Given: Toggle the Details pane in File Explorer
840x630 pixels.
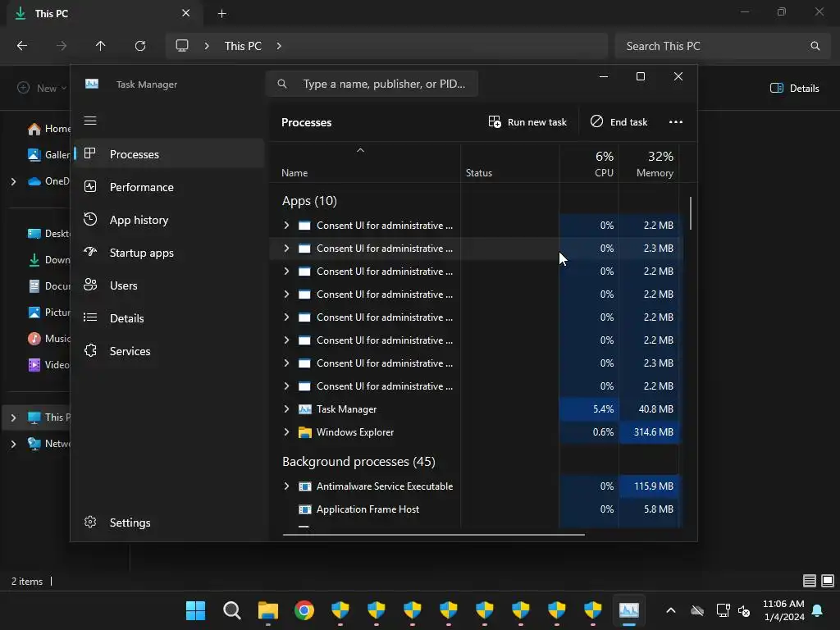Looking at the screenshot, I should (794, 89).
